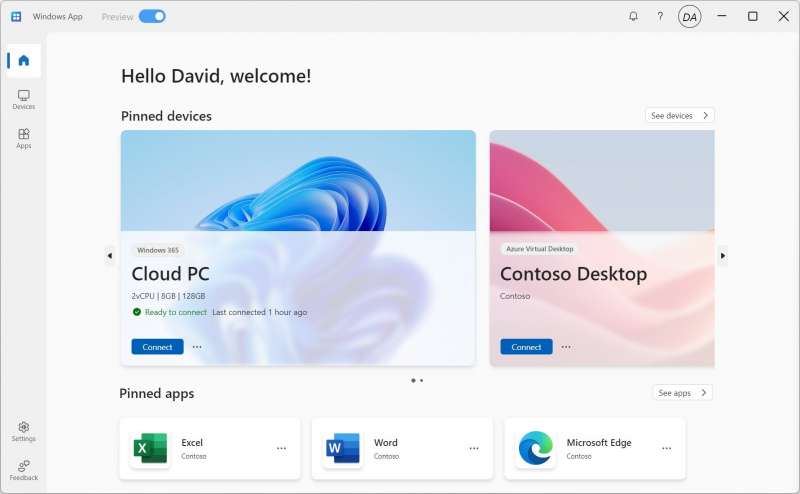Click the Word app icon
800x494 pixels.
pyautogui.click(x=342, y=448)
